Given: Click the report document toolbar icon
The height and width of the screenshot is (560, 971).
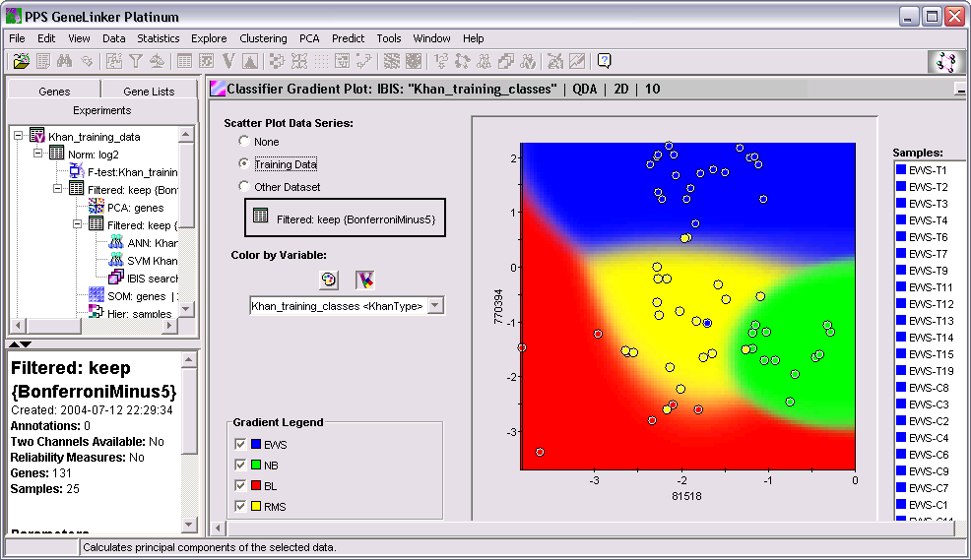Looking at the screenshot, I should click(43, 61).
